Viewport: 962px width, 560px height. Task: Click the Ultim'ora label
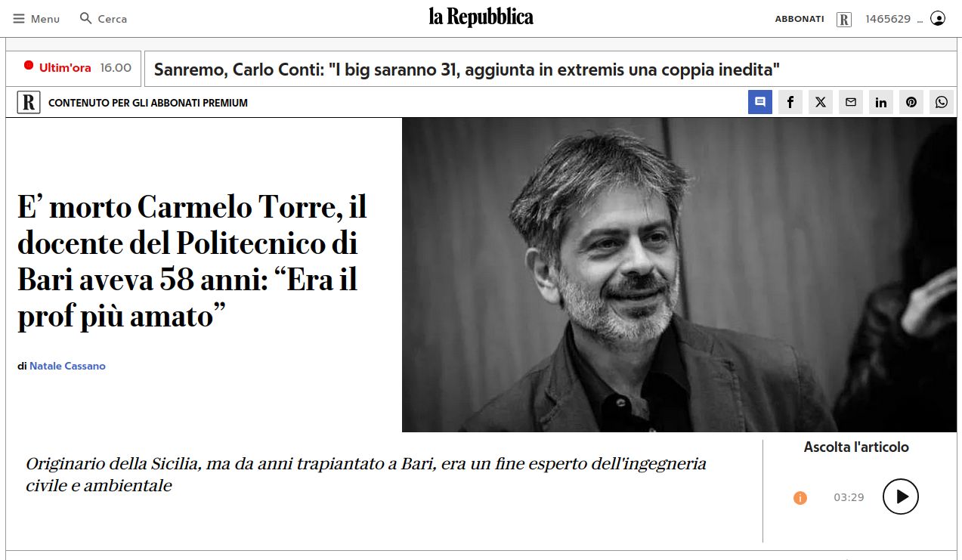[x=65, y=68]
